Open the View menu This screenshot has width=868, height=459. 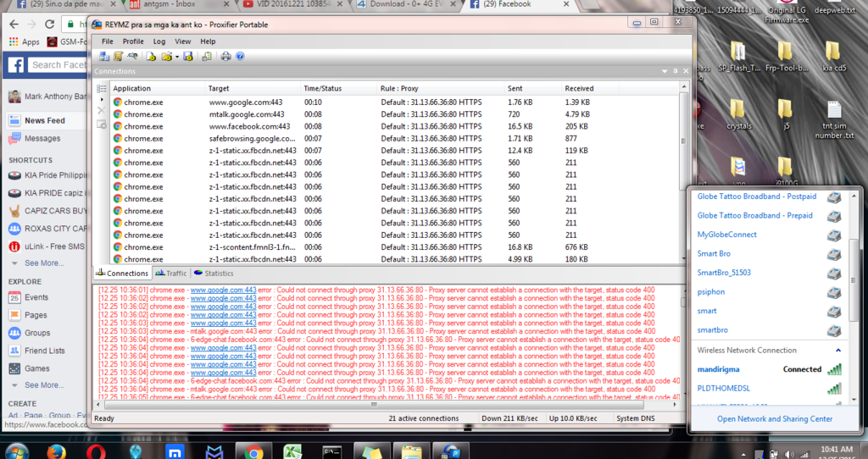(183, 41)
